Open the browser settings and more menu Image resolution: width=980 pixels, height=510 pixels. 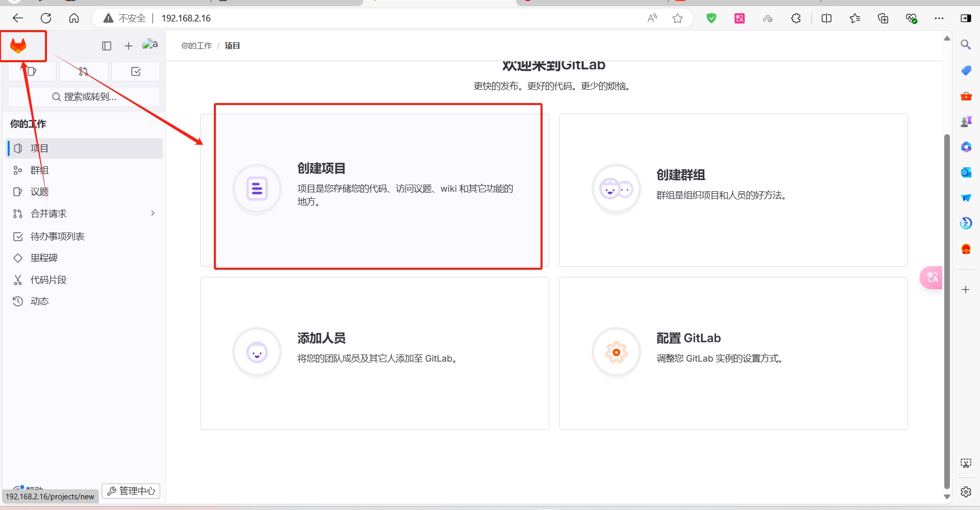(x=939, y=18)
